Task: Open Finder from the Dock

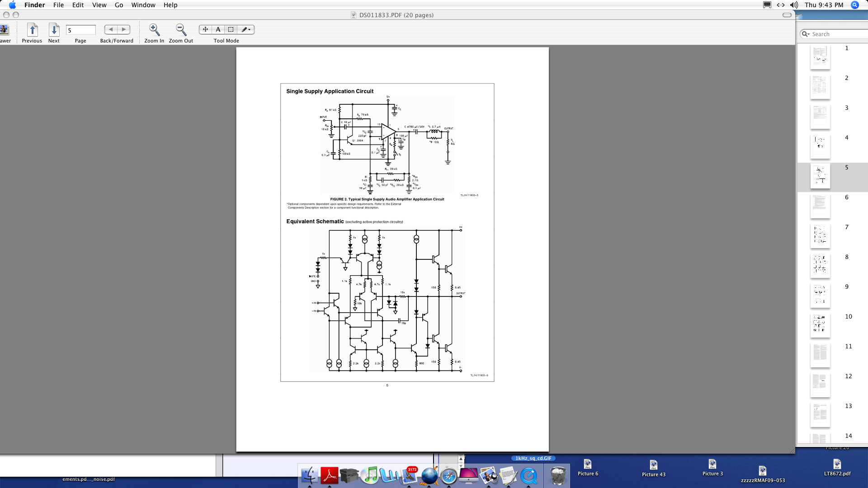Action: click(310, 476)
